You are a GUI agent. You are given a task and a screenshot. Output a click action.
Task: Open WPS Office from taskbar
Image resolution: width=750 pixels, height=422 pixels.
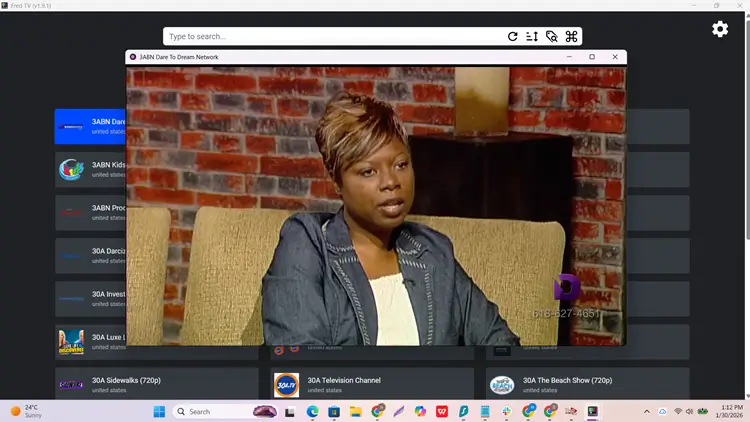pos(442,411)
